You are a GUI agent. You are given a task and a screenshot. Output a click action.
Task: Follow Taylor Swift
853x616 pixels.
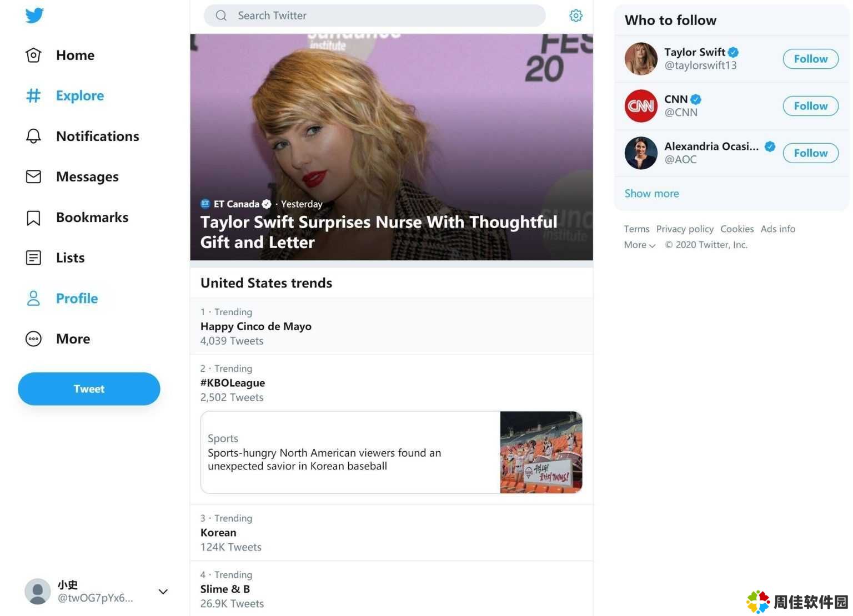point(810,59)
